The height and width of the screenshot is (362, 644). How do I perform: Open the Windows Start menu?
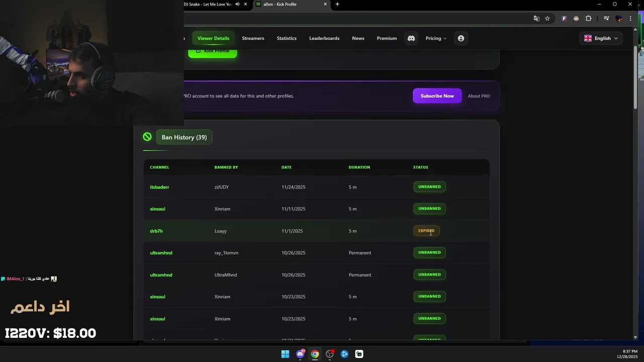pos(285,354)
